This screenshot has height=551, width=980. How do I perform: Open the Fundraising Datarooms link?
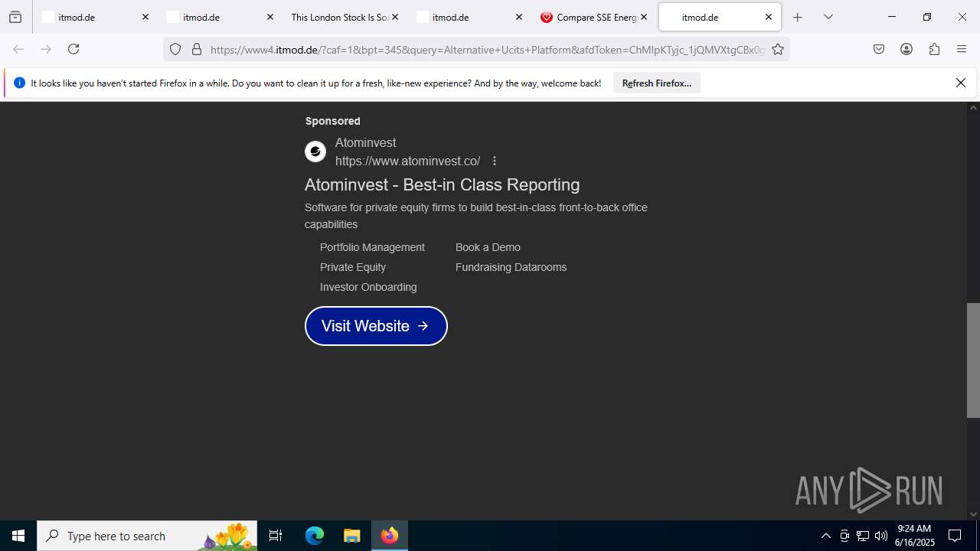coord(511,267)
